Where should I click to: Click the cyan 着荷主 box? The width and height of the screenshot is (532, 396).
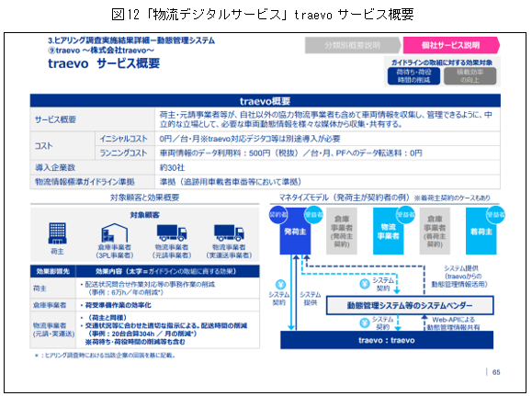coord(481,232)
